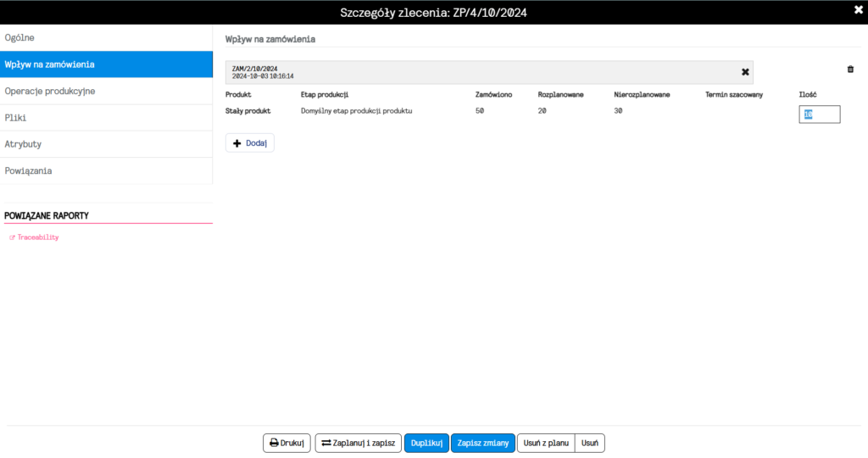868x458 pixels.
Task: Click the Usuń z planu button
Action: click(x=546, y=443)
